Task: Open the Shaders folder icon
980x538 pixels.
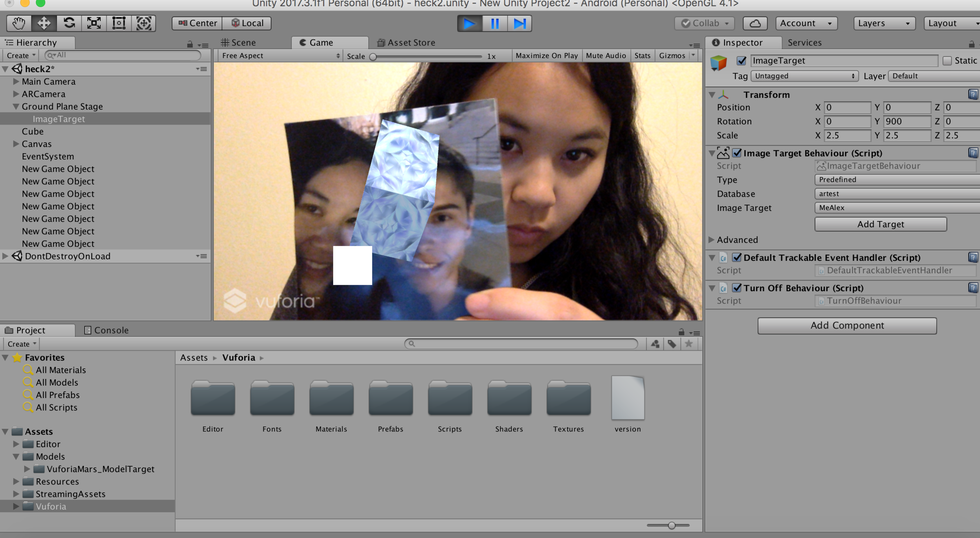Action: pyautogui.click(x=509, y=398)
